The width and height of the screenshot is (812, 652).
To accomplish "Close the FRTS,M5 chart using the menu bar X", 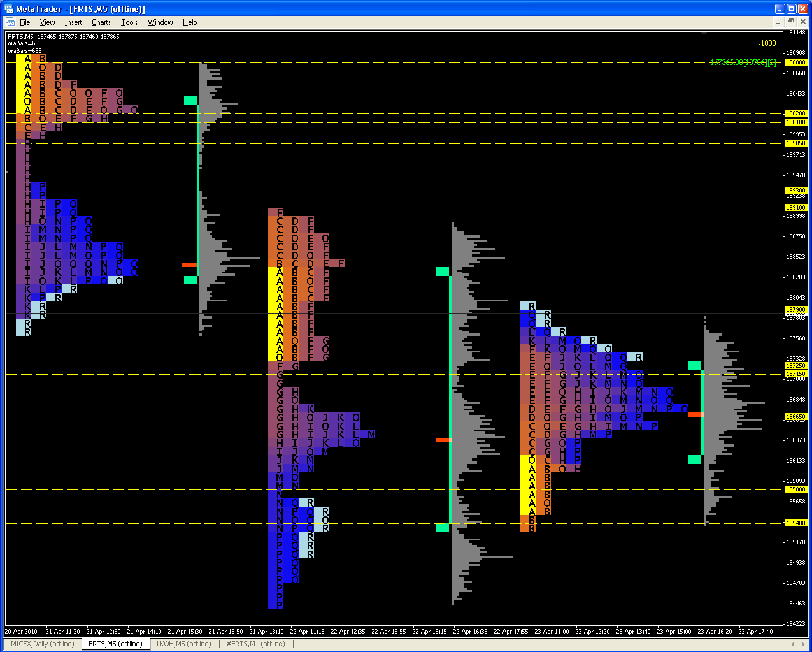I will [x=803, y=22].
